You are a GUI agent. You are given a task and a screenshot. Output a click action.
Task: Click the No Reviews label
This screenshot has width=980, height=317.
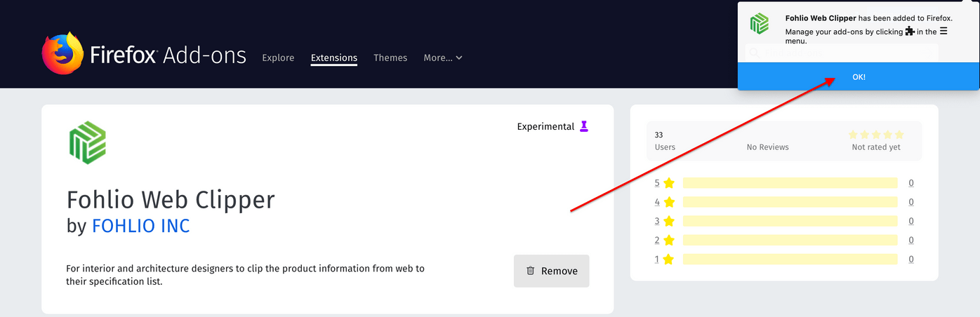767,147
